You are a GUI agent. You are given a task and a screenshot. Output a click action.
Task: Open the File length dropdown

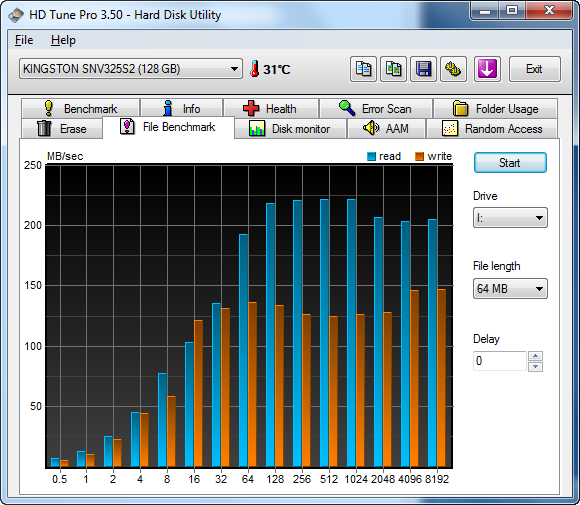(x=510, y=289)
